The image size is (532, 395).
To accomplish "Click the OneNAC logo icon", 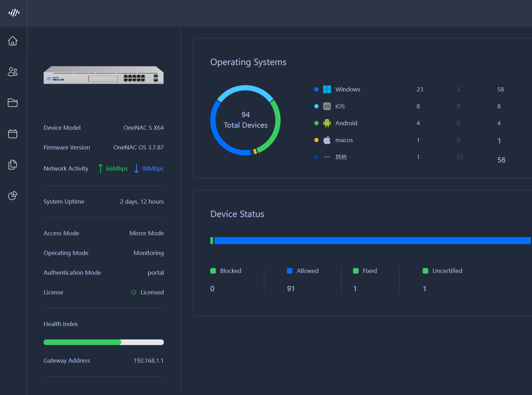I will 14,13.
